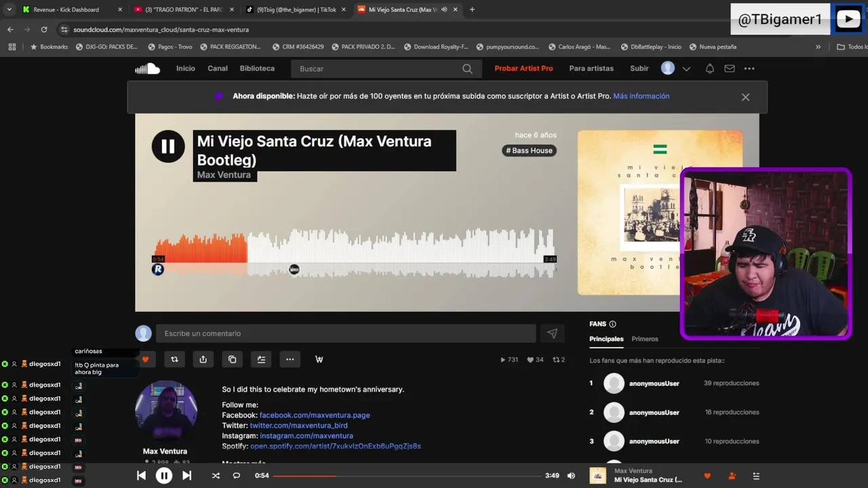Open the track's More options dots
This screenshot has width=868, height=488.
pyautogui.click(x=290, y=359)
